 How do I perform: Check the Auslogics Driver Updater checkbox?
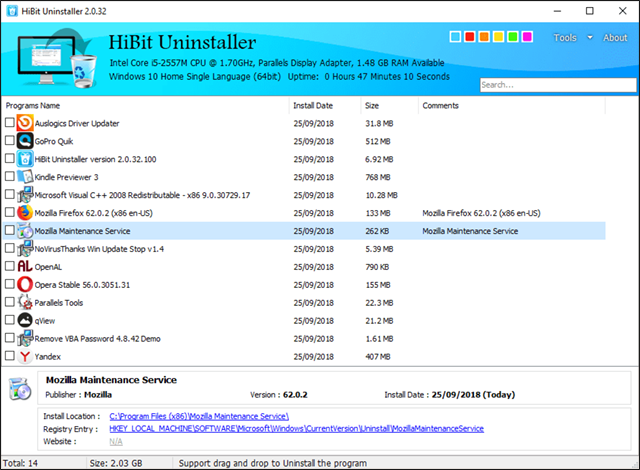pos(9,122)
